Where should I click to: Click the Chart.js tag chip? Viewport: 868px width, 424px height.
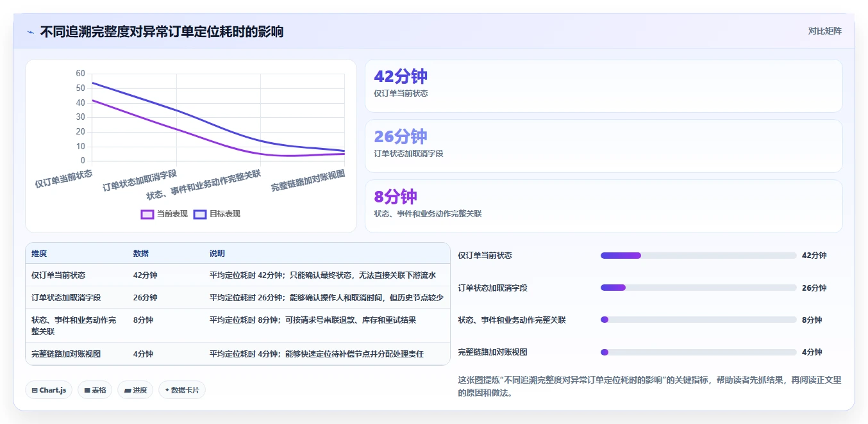point(49,390)
